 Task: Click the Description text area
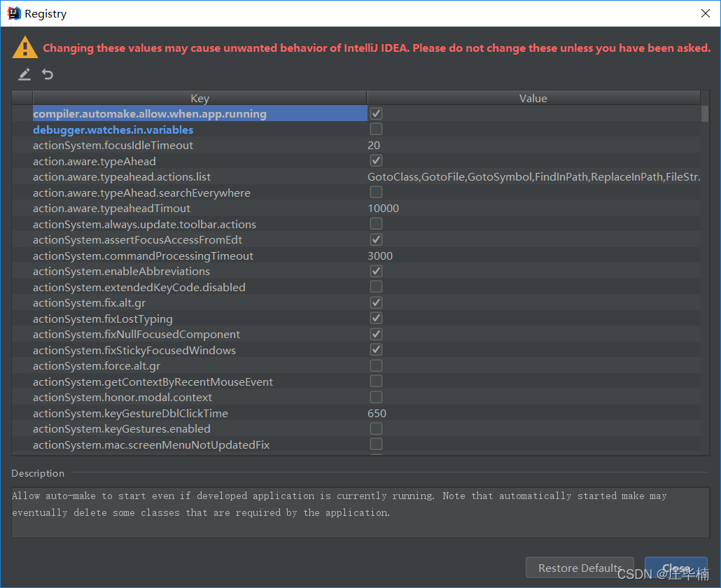pyautogui.click(x=360, y=512)
